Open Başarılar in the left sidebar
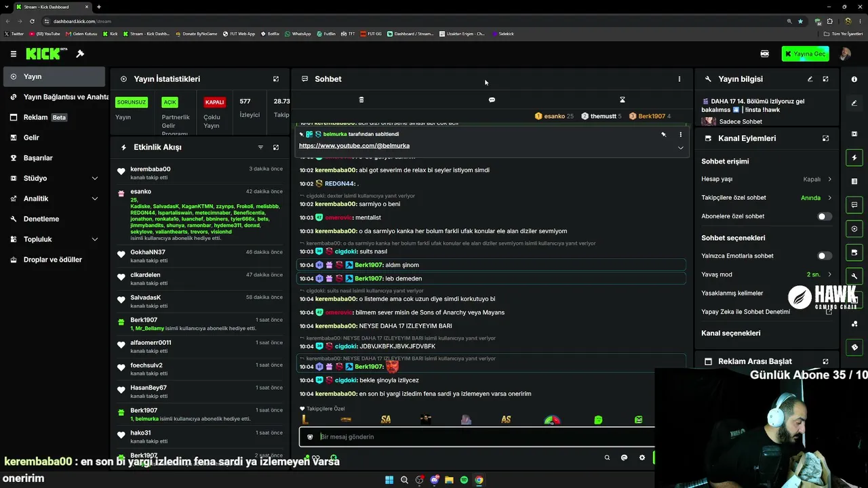868x488 pixels. [54, 158]
